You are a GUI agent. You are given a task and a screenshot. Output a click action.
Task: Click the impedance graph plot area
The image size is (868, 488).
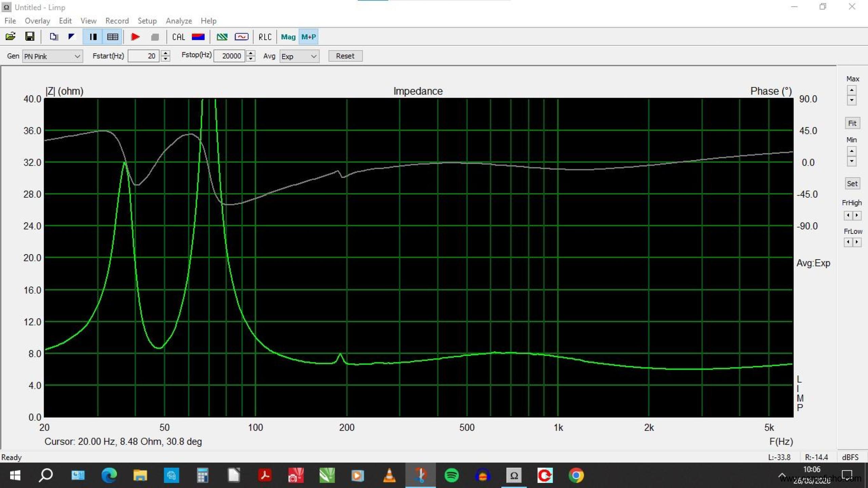418,258
